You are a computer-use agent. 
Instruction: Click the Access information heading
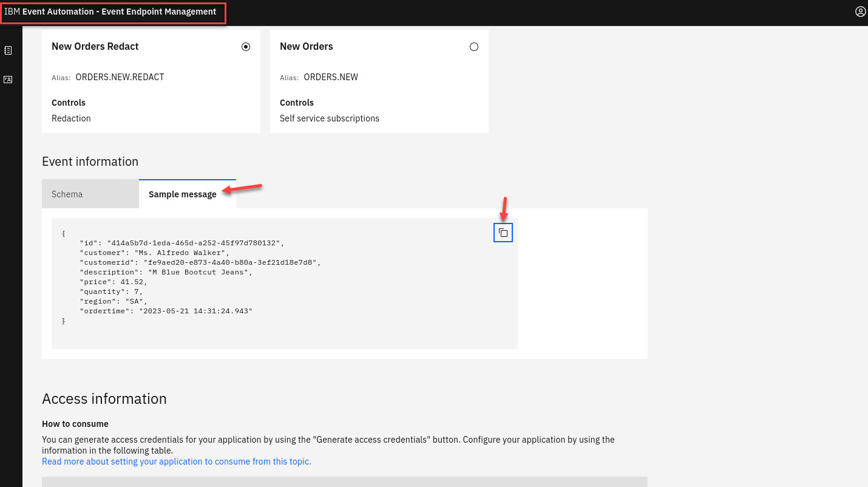click(x=104, y=399)
